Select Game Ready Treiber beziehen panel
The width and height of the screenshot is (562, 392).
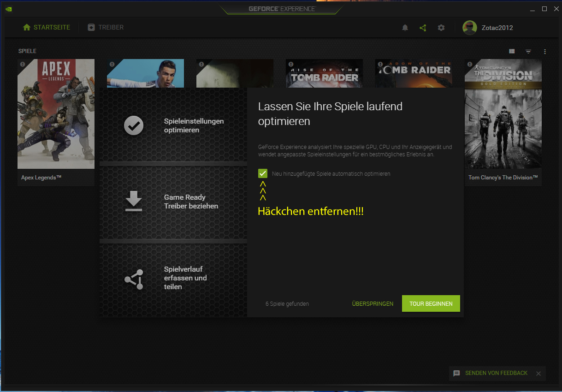(173, 202)
